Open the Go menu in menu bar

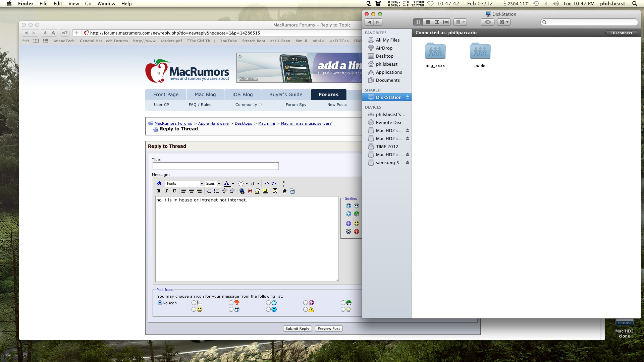88,4
